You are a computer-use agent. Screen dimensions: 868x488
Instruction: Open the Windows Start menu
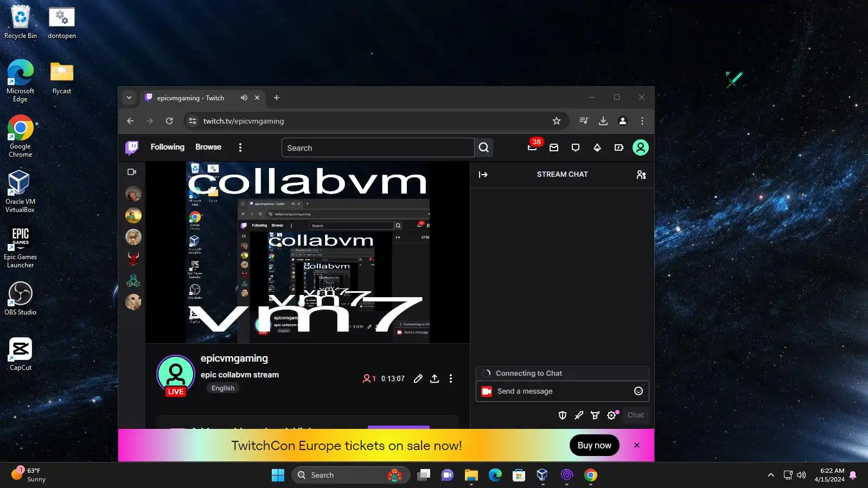[278, 475]
